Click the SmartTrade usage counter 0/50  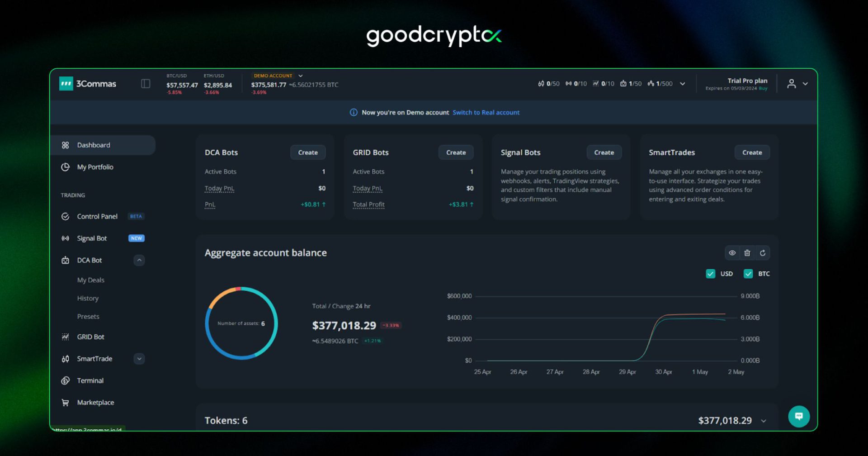(x=548, y=84)
